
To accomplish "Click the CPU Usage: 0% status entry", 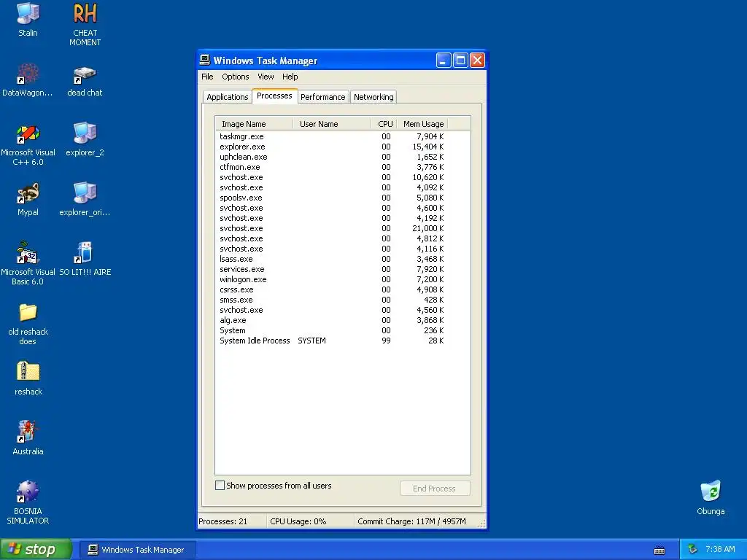I will coord(309,521).
